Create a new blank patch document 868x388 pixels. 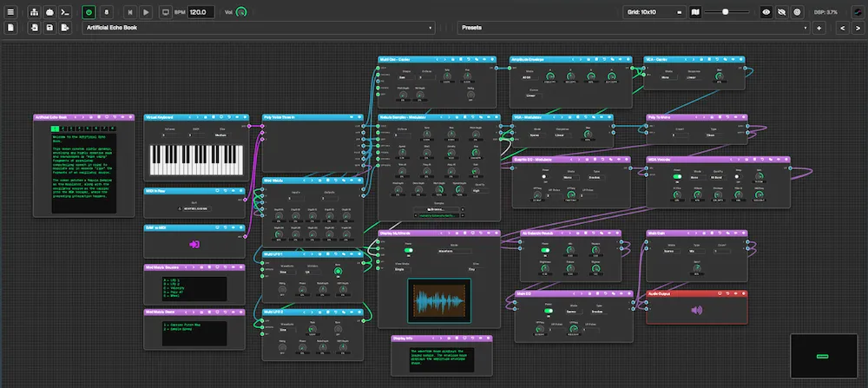(x=11, y=28)
